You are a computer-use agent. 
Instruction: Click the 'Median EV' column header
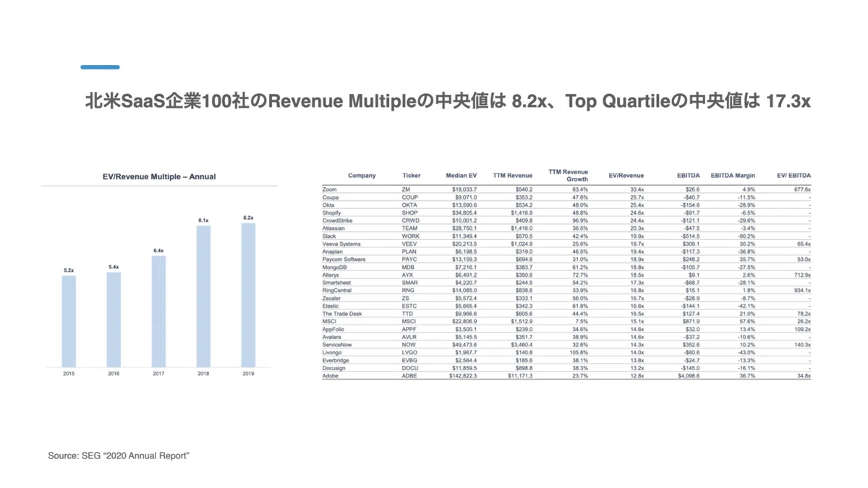461,176
